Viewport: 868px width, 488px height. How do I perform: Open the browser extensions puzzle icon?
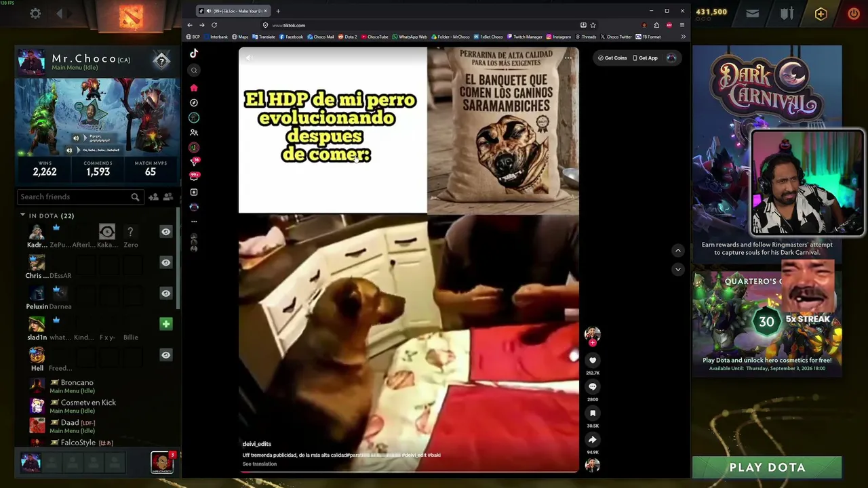(x=656, y=25)
